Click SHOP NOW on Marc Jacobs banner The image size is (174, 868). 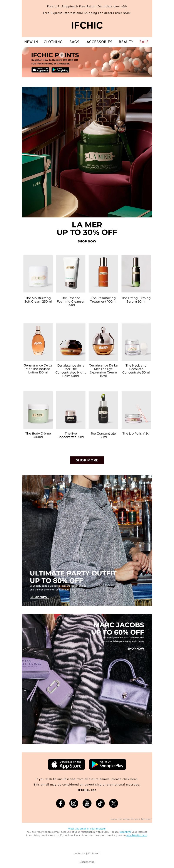click(136, 649)
